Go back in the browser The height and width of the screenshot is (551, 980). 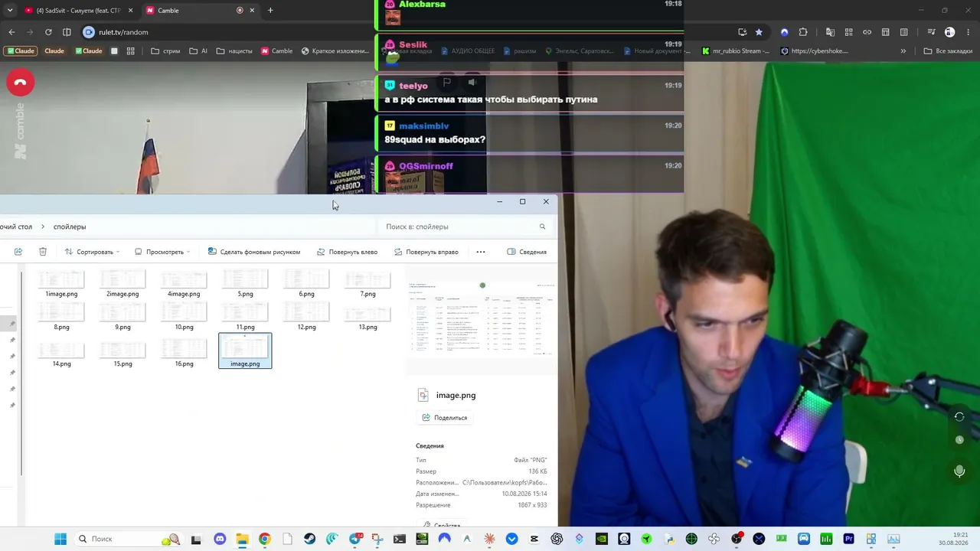click(11, 32)
